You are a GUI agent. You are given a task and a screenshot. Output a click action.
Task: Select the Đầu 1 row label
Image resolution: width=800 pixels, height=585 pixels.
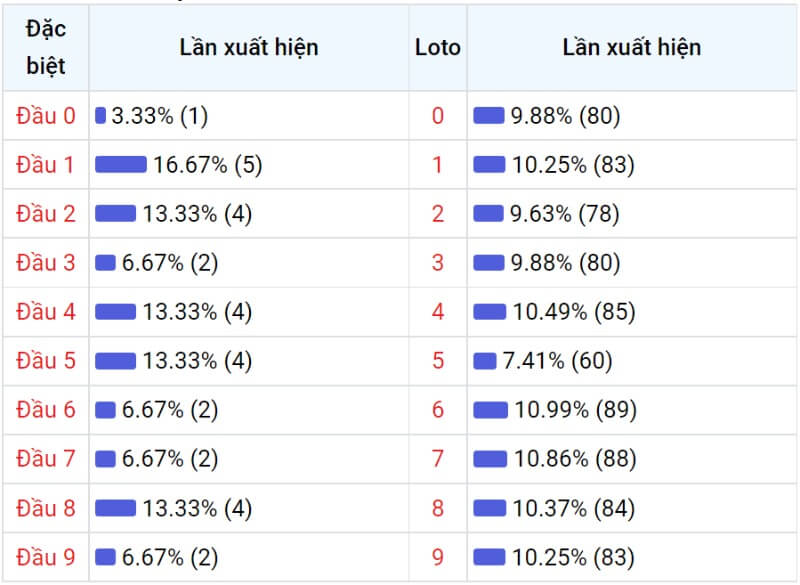pos(45,165)
